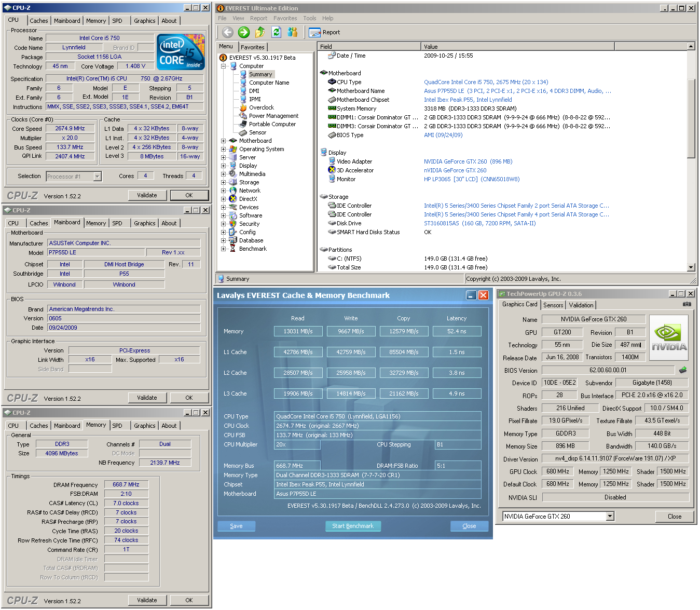Minimize the benchmark window

click(x=471, y=295)
